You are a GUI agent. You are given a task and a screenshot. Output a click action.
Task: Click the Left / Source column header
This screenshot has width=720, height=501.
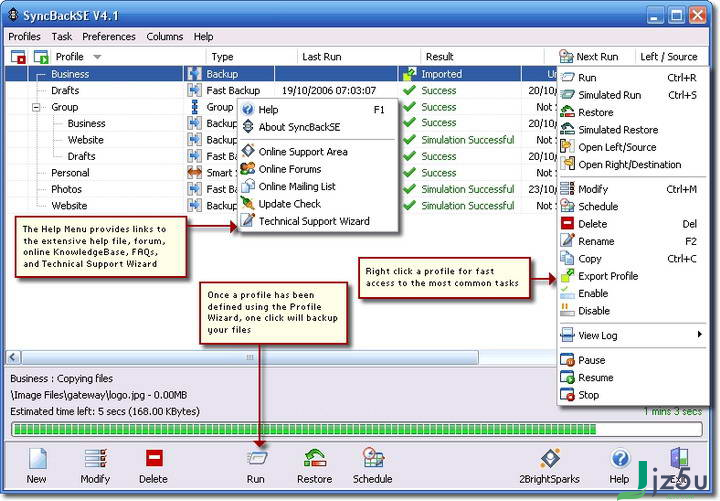point(669,56)
